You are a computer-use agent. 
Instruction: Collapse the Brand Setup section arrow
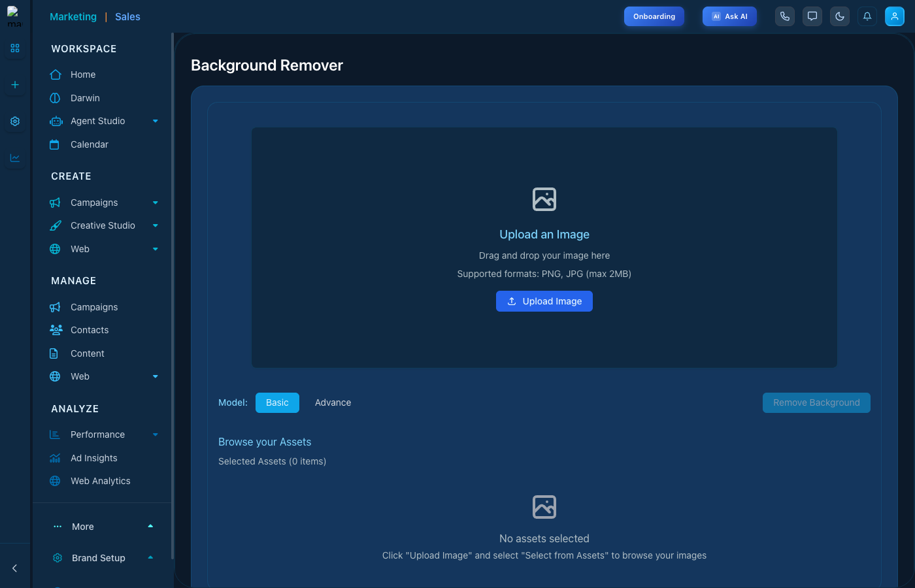[x=150, y=557]
